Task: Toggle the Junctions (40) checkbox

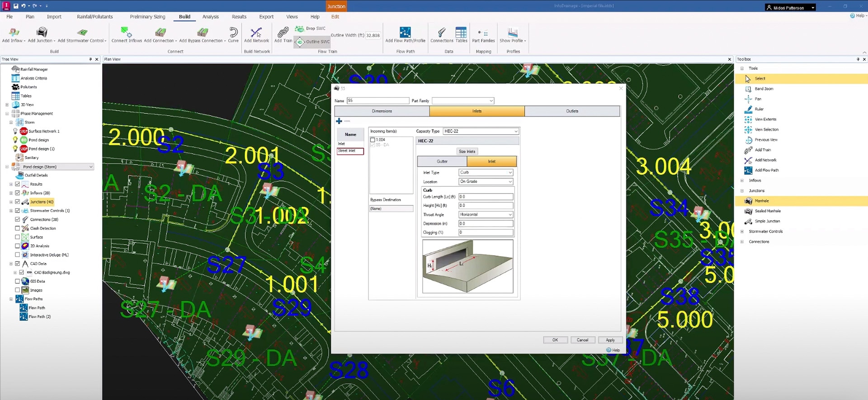Action: (18, 202)
